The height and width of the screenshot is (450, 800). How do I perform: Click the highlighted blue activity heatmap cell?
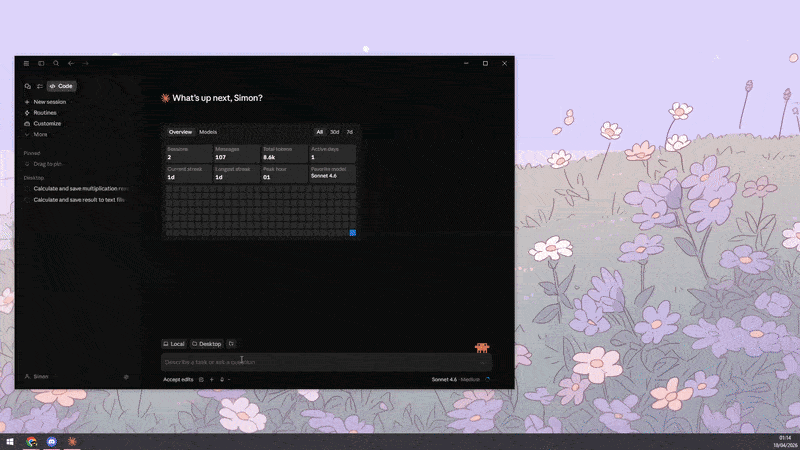click(353, 233)
